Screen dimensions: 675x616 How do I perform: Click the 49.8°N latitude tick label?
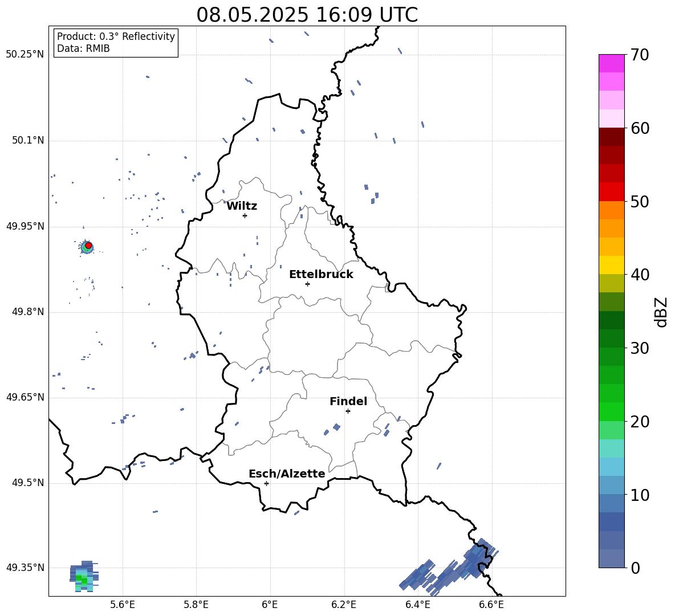28,312
